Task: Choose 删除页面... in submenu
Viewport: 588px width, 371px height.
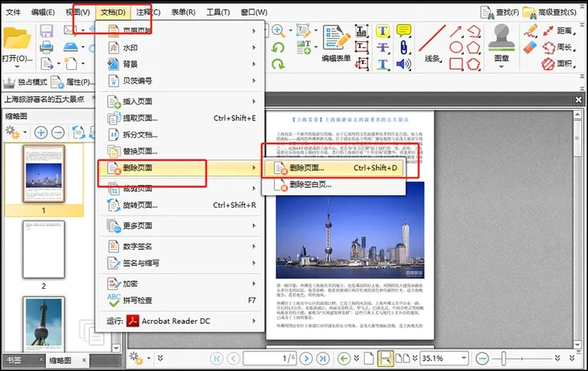Action: (x=334, y=168)
